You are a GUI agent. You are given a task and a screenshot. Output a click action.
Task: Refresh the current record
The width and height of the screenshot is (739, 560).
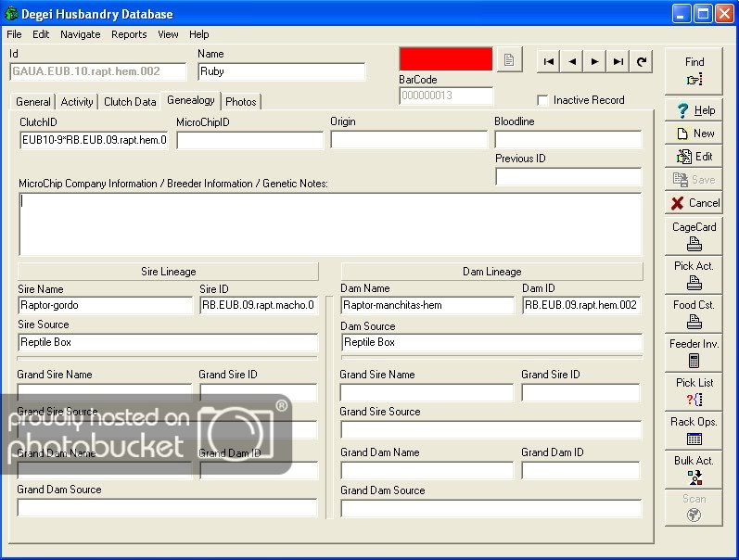click(x=642, y=61)
